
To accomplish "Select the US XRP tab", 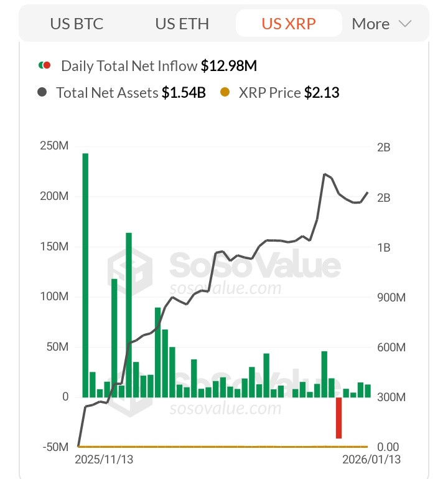I will click(x=288, y=24).
